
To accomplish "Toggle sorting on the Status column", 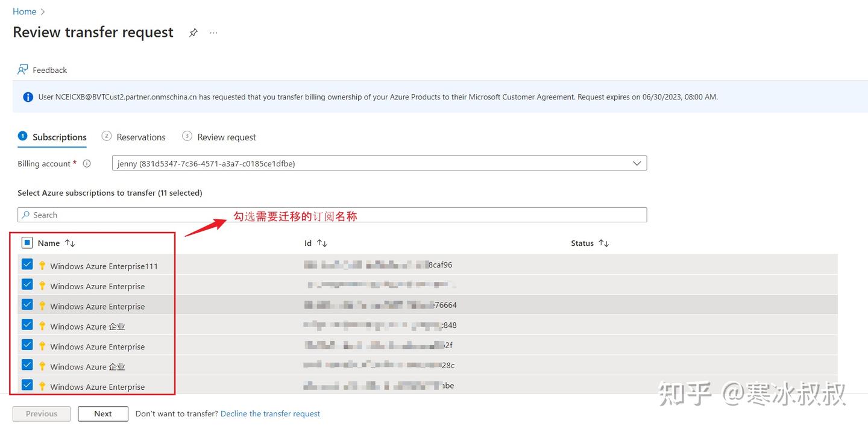I will click(605, 243).
